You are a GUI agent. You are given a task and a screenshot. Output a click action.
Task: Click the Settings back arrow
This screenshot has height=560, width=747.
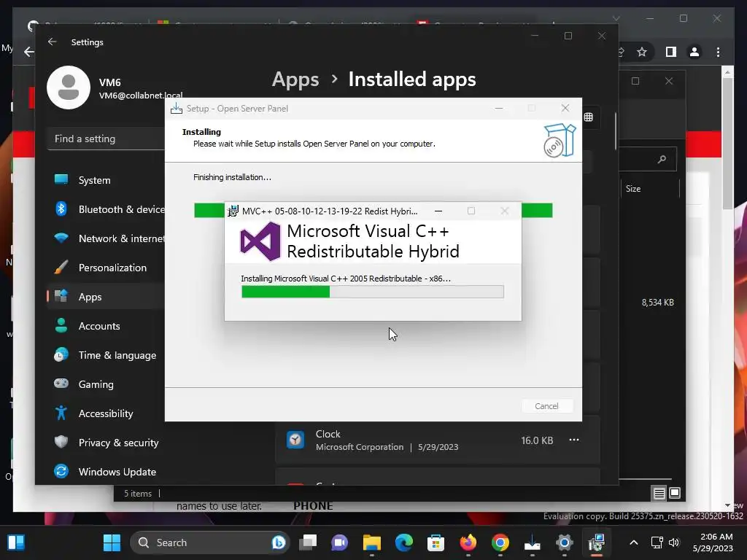point(53,42)
